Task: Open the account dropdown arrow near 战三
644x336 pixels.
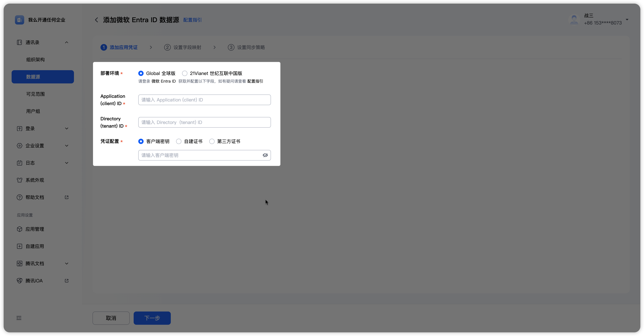Action: pos(627,20)
